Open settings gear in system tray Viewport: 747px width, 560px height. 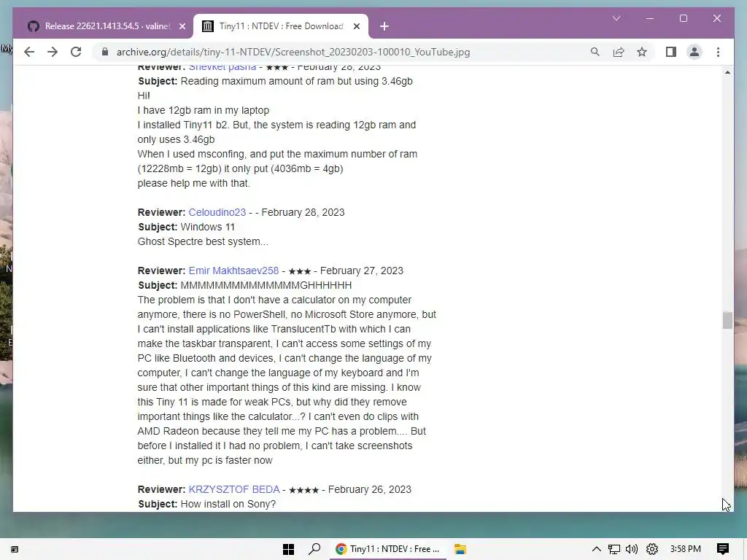click(x=651, y=549)
